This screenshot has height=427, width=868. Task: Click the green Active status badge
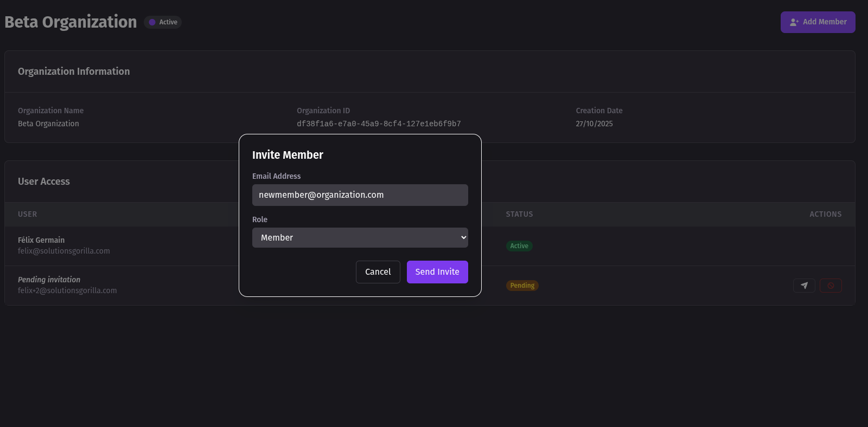tap(519, 246)
